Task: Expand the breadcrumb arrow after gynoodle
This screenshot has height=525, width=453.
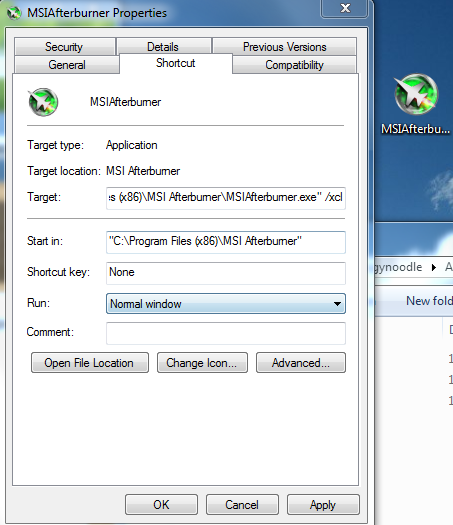Action: (x=434, y=267)
